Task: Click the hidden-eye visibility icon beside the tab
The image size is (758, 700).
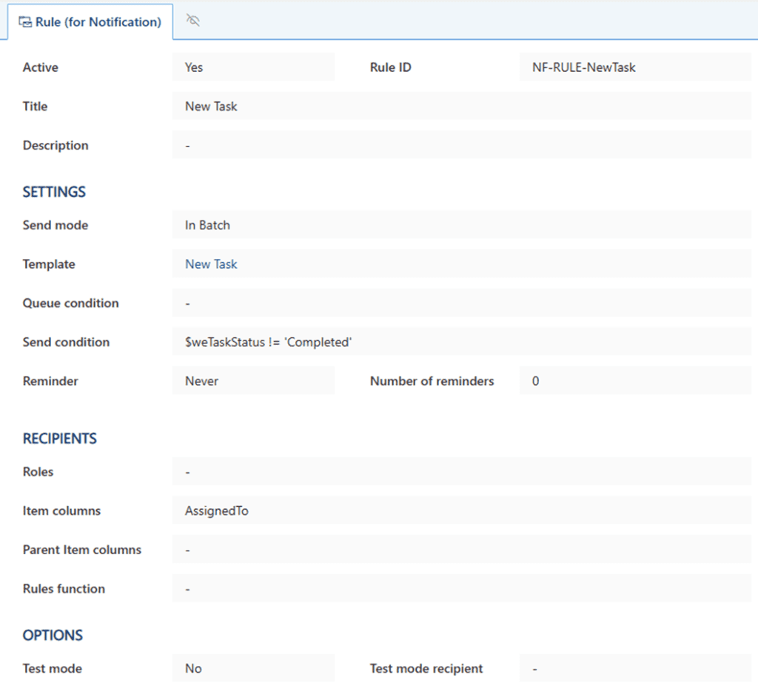Action: pyautogui.click(x=192, y=21)
